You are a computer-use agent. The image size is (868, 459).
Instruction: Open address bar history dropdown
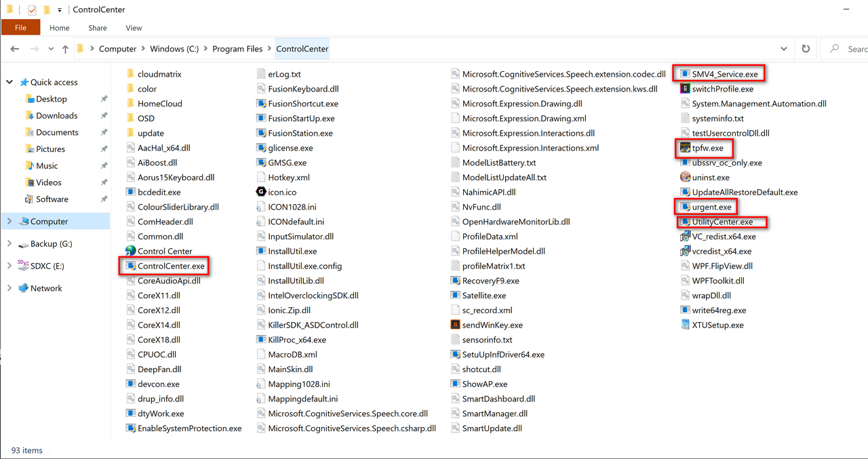[x=785, y=49]
